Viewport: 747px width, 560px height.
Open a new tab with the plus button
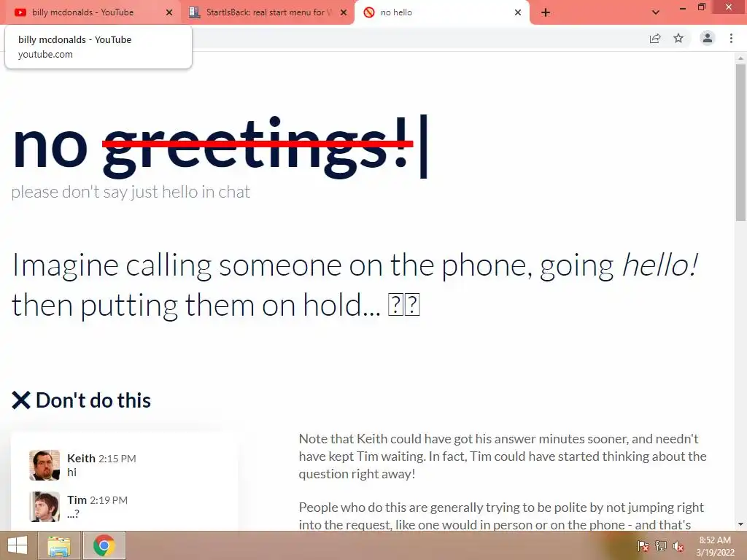tap(546, 12)
